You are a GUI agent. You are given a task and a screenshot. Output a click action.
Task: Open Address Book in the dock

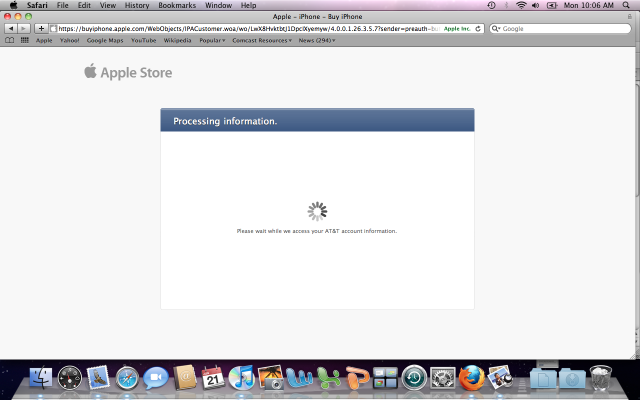(184, 377)
